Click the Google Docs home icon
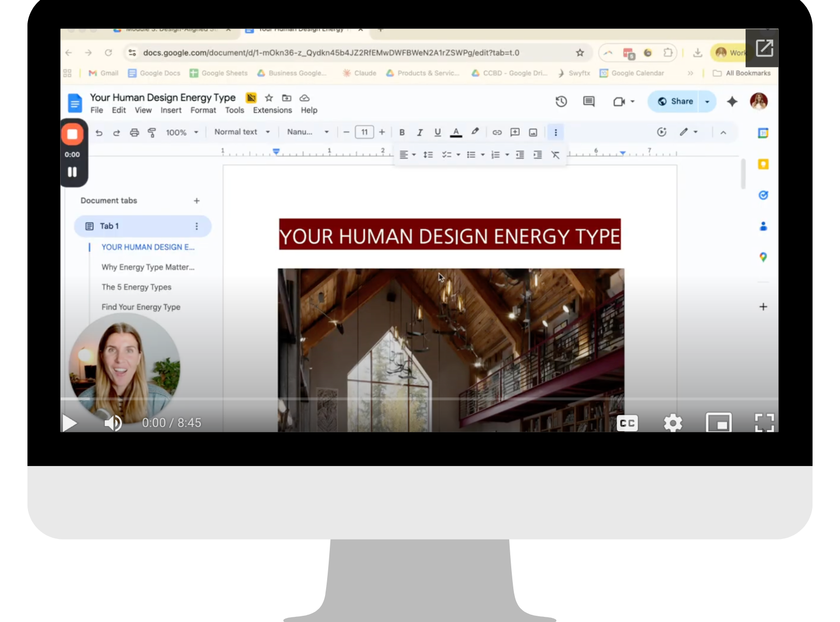The image size is (840, 622). click(x=75, y=103)
